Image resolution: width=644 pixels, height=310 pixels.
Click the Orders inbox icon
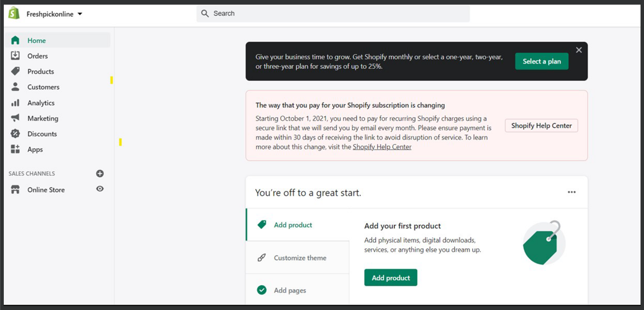(15, 56)
